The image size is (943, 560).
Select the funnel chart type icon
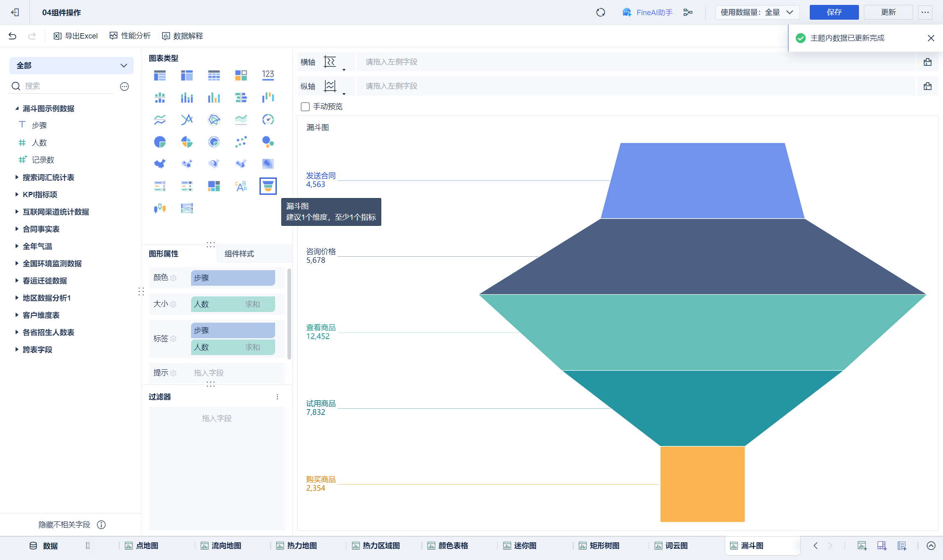click(268, 186)
